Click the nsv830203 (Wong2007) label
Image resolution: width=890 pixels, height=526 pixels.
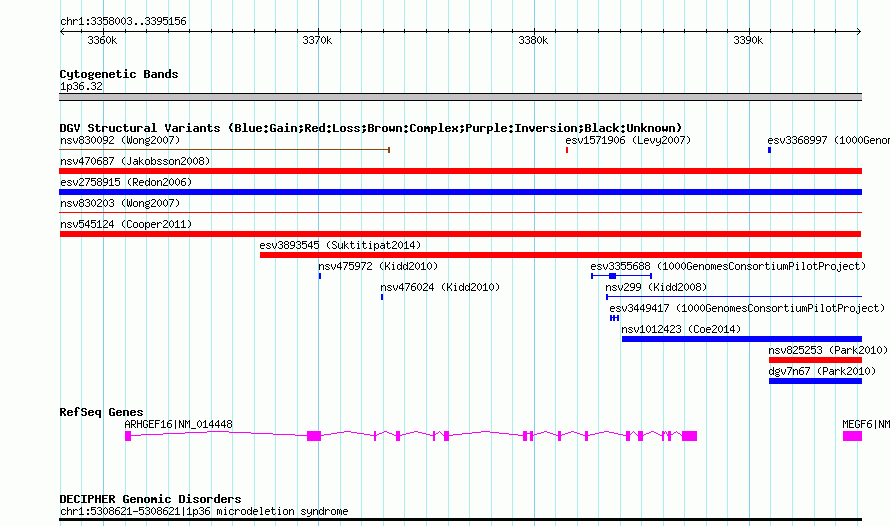(x=120, y=203)
